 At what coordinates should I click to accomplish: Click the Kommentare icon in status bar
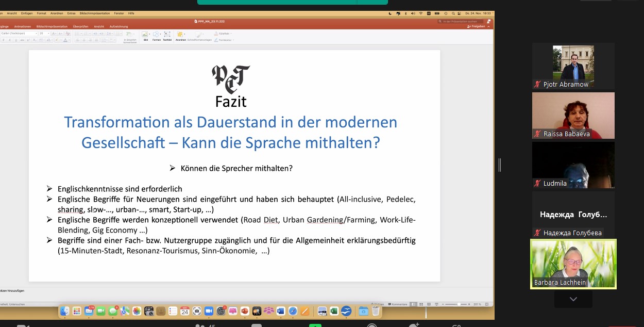(399, 304)
